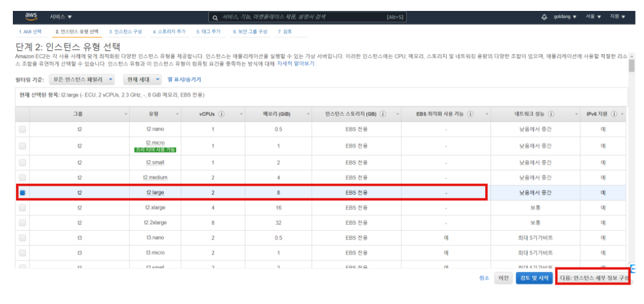Go to step 3 인스턴스 구성 tab
Viewport: 644px width, 304px height.
[x=126, y=31]
